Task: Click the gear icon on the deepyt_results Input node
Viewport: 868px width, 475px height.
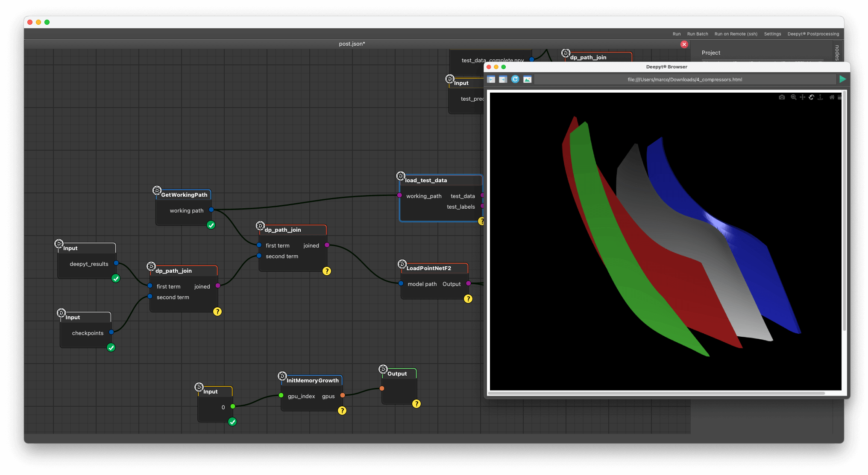Action: point(59,244)
